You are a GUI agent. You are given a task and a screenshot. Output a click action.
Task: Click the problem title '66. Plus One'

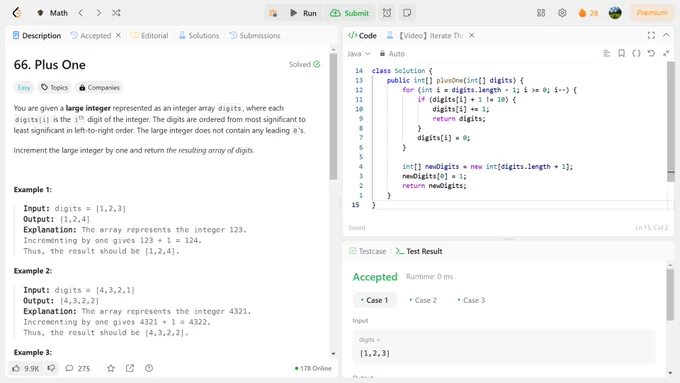(49, 65)
